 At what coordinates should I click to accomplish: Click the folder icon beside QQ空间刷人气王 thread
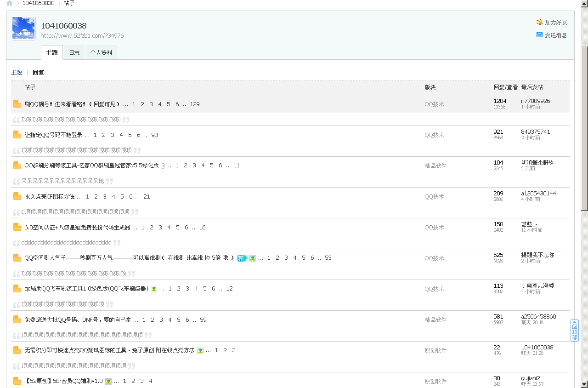coord(17,258)
